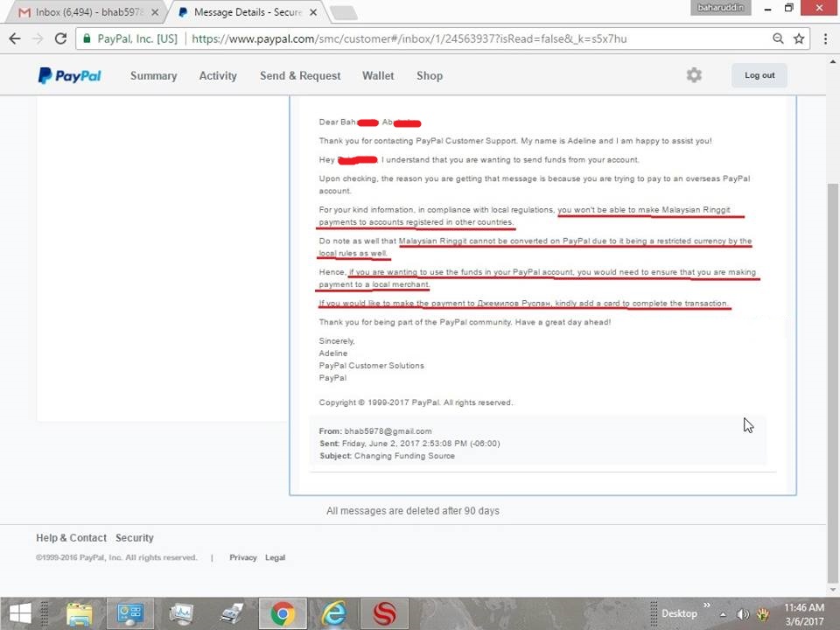Open PayPal settings gear
Screen dimensions: 840x630
tap(694, 75)
